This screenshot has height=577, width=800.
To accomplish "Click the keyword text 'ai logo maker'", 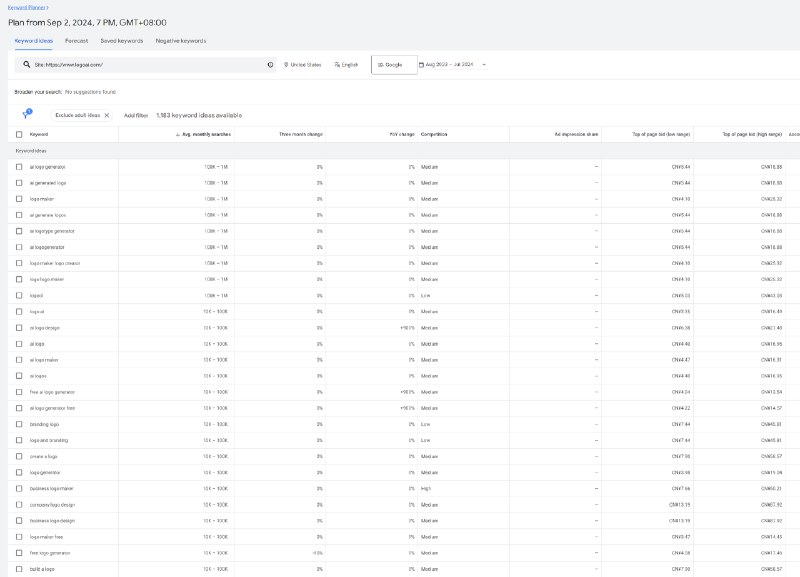I will (x=44, y=360).
